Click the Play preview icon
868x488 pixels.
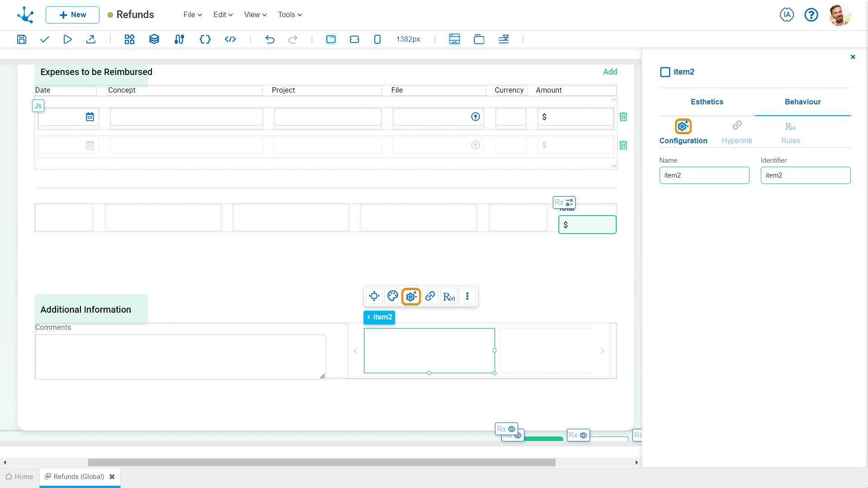point(67,39)
